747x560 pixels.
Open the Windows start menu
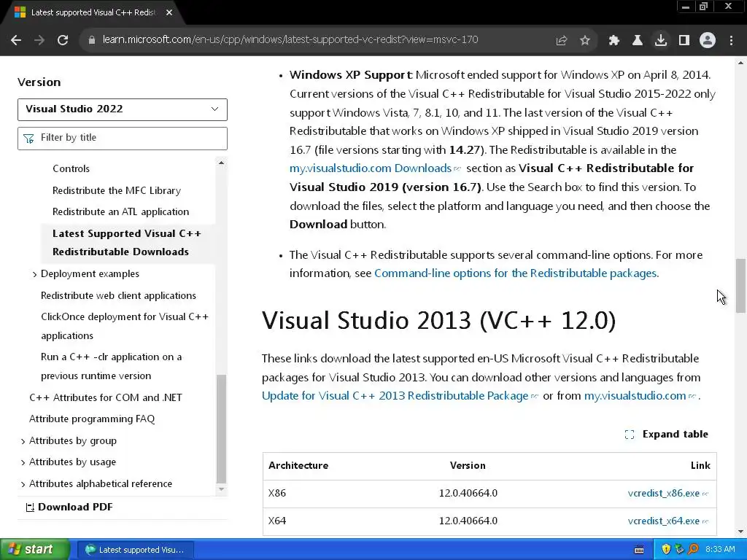tap(35, 550)
